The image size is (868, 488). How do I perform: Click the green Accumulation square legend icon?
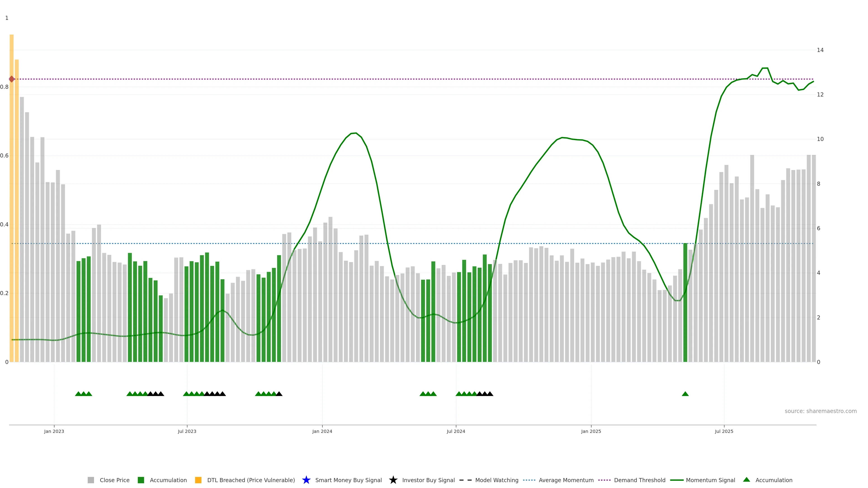[141, 480]
